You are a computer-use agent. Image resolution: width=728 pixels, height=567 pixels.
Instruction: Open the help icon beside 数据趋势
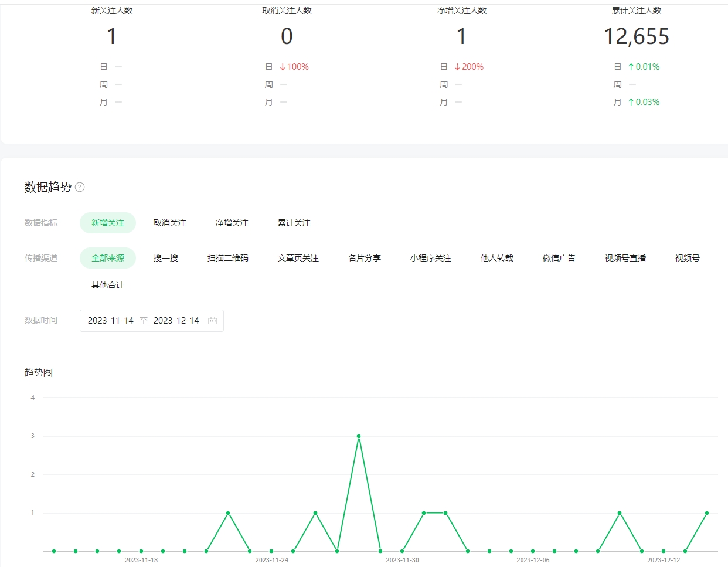[80, 187]
